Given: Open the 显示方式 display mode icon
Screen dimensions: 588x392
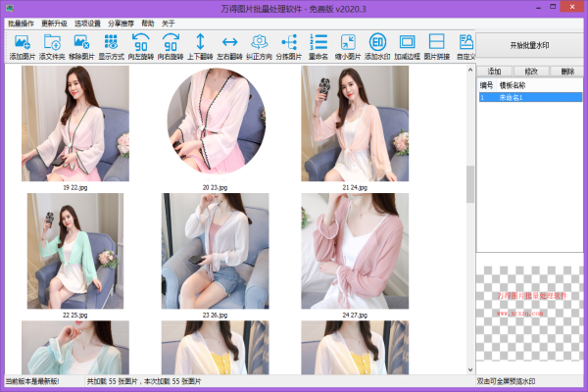Looking at the screenshot, I should (112, 44).
